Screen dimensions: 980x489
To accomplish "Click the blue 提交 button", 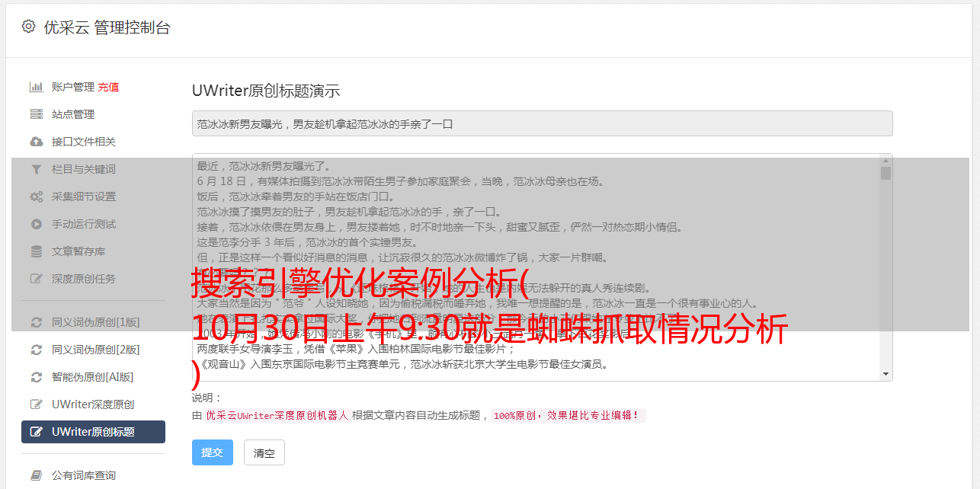I will (x=213, y=452).
